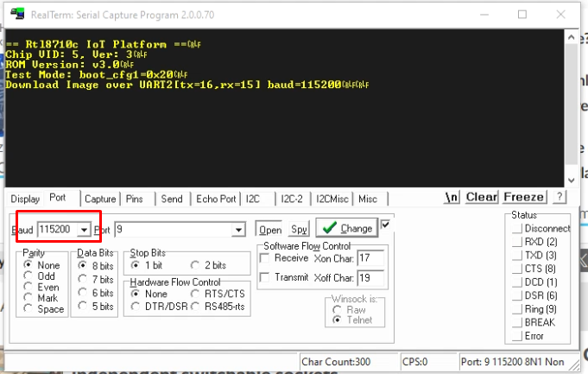The width and height of the screenshot is (588, 374).
Task: Click the Spy button
Action: point(299,229)
